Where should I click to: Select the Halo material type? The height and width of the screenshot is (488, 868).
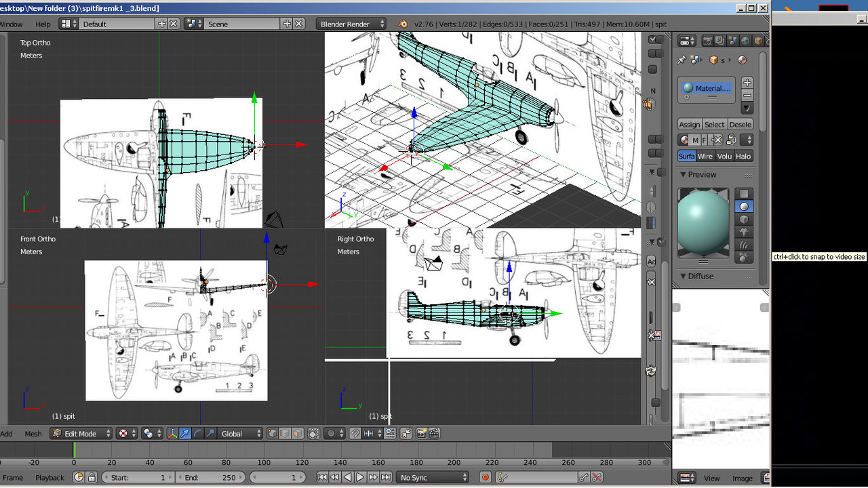pyautogui.click(x=743, y=156)
